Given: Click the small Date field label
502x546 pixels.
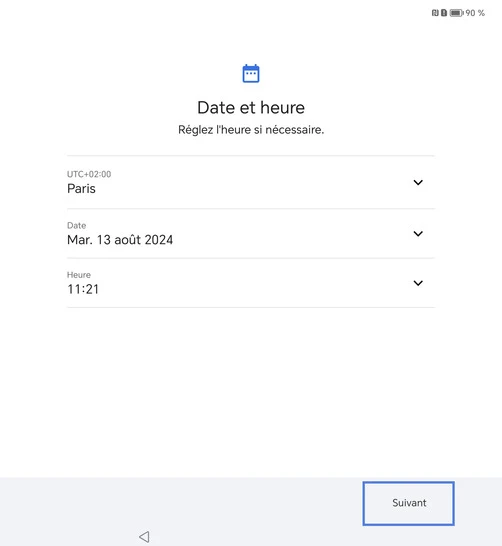Looking at the screenshot, I should [x=76, y=225].
